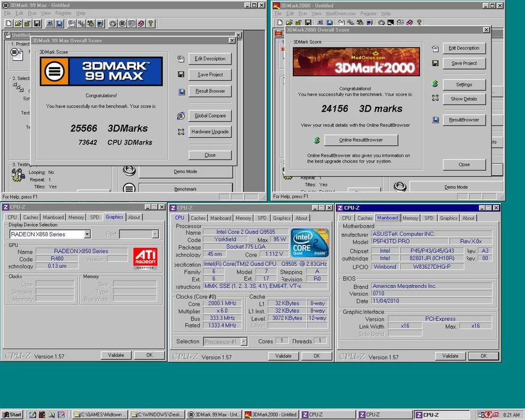Click the Intel Core 2 Quad logo in CPU-Z
The image size is (525, 420).
310,243
